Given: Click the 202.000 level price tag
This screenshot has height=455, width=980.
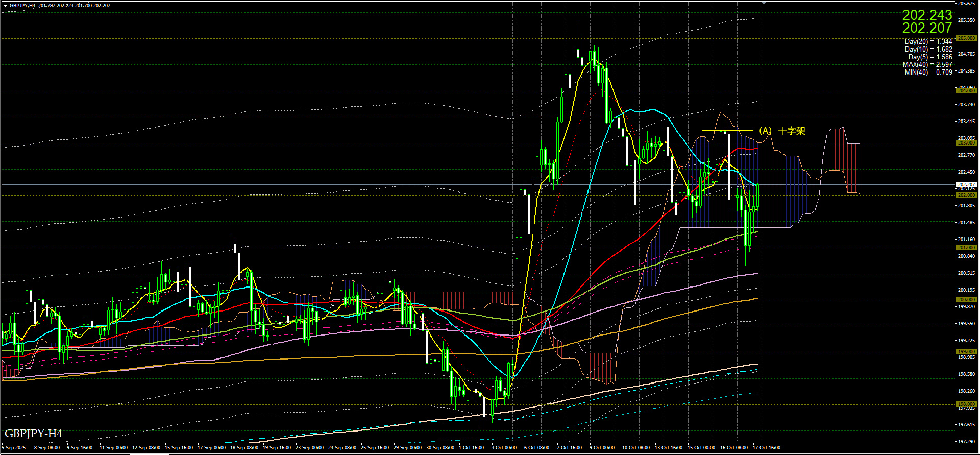Looking at the screenshot, I should point(966,195).
